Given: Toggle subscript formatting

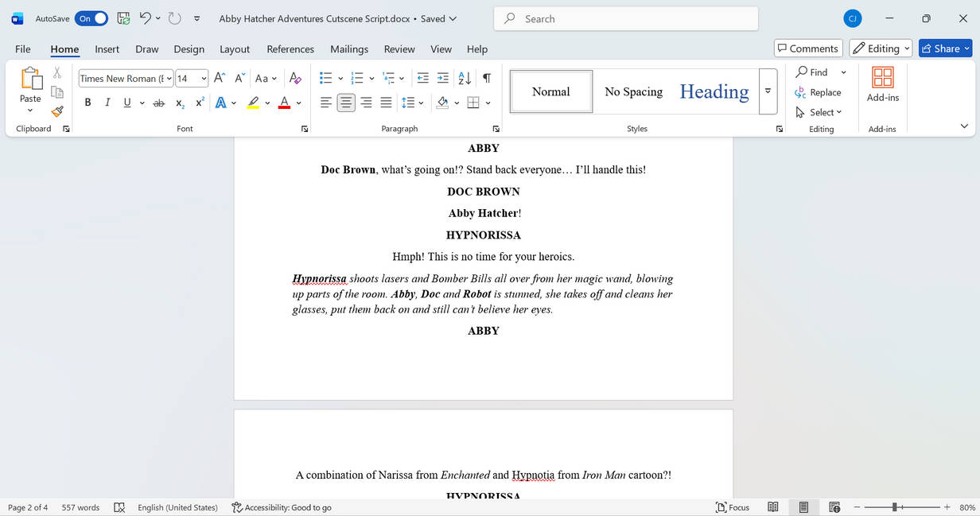Looking at the screenshot, I should tap(180, 103).
